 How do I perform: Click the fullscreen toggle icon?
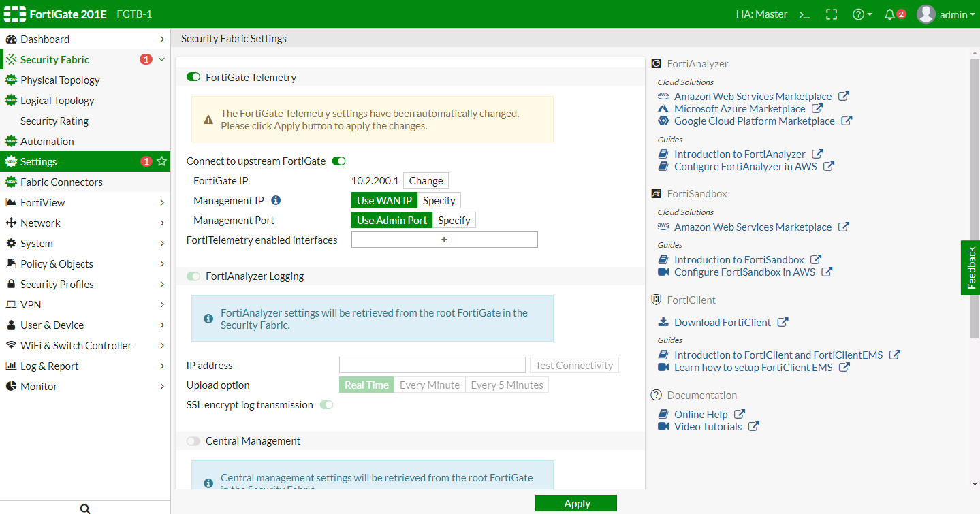pyautogui.click(x=831, y=14)
